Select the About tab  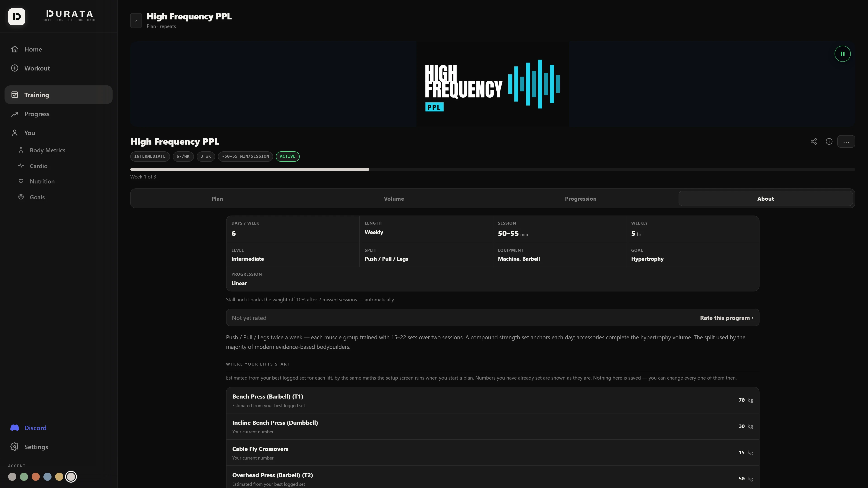(x=766, y=199)
